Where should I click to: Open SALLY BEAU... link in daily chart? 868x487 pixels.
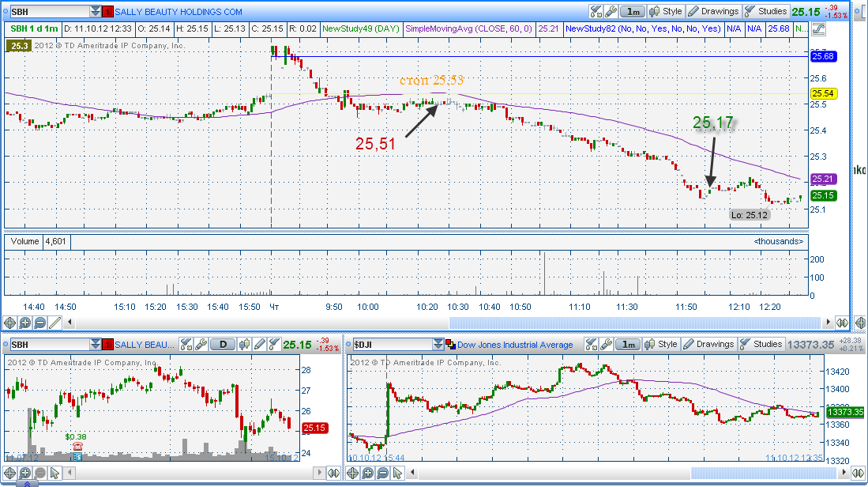pos(144,345)
